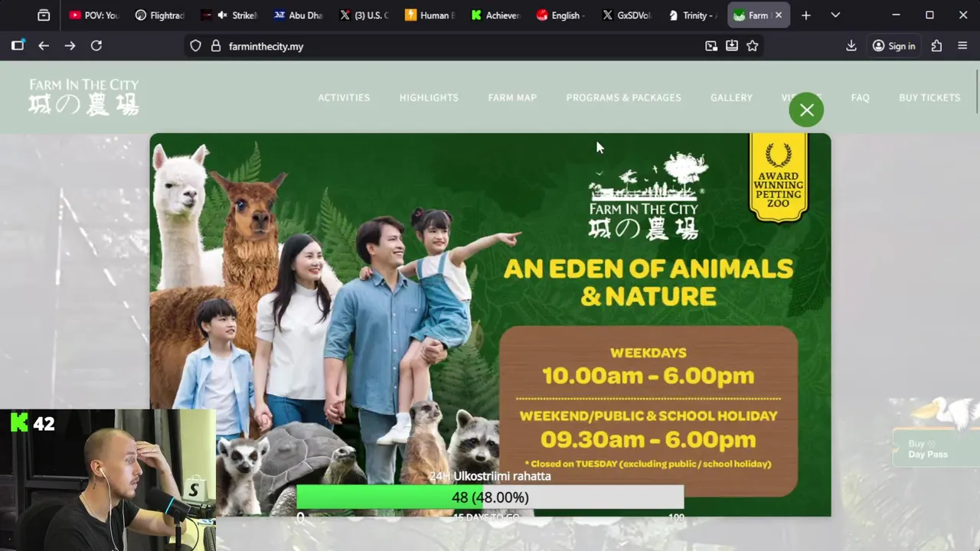Image resolution: width=980 pixels, height=551 pixels.
Task: Click the Award Winning Petting Zoo badge
Action: [x=779, y=177]
